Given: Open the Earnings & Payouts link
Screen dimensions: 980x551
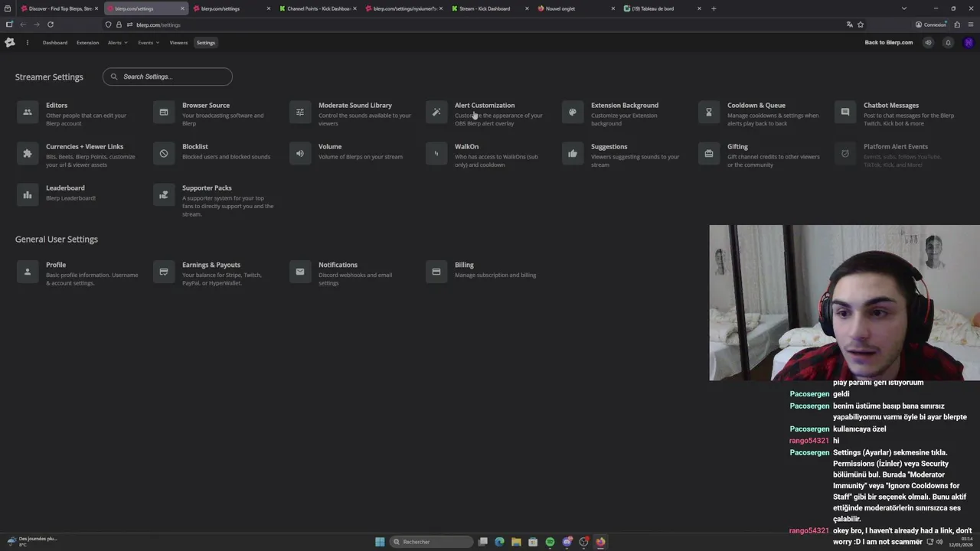Looking at the screenshot, I should (x=211, y=265).
